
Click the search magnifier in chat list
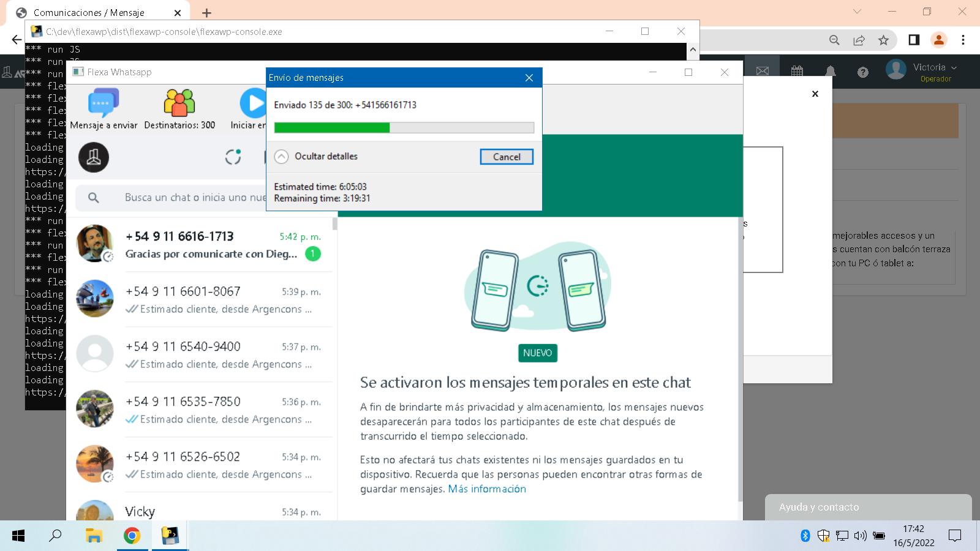click(94, 198)
